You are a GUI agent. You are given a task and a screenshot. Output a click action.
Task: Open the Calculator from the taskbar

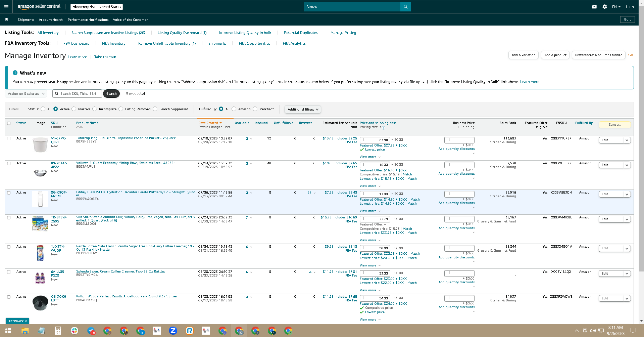[58, 331]
